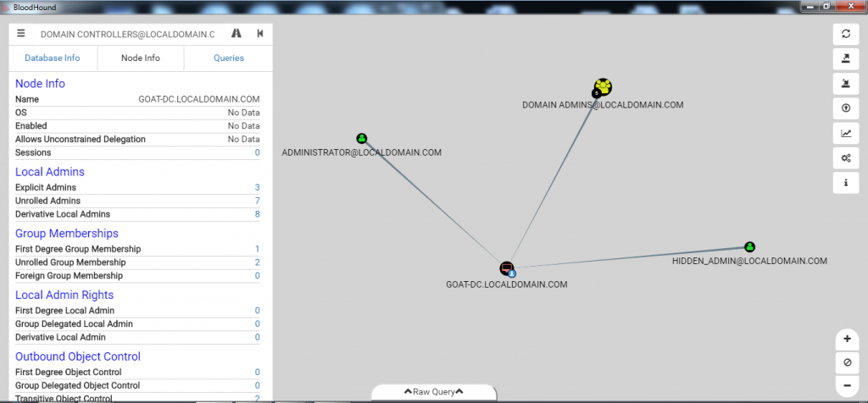This screenshot has height=403, width=868.
Task: Click the search field with Domain Controllers text
Action: point(127,34)
